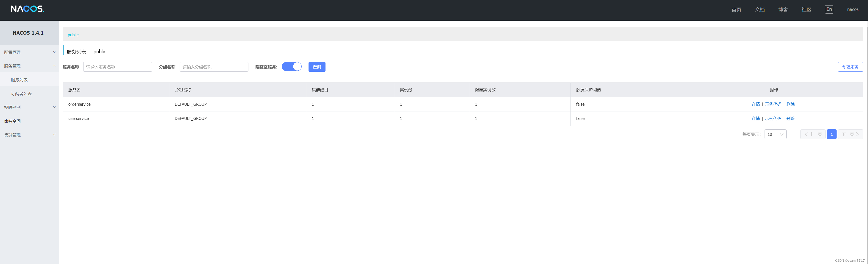Open 示例代码 for userservice
The image size is (868, 264).
coord(773,119)
